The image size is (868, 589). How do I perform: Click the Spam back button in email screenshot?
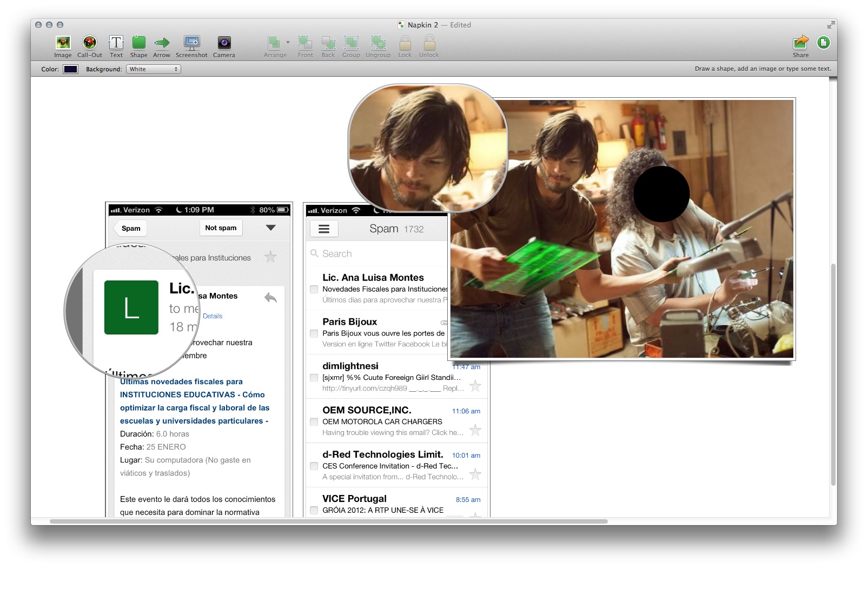[x=130, y=228]
